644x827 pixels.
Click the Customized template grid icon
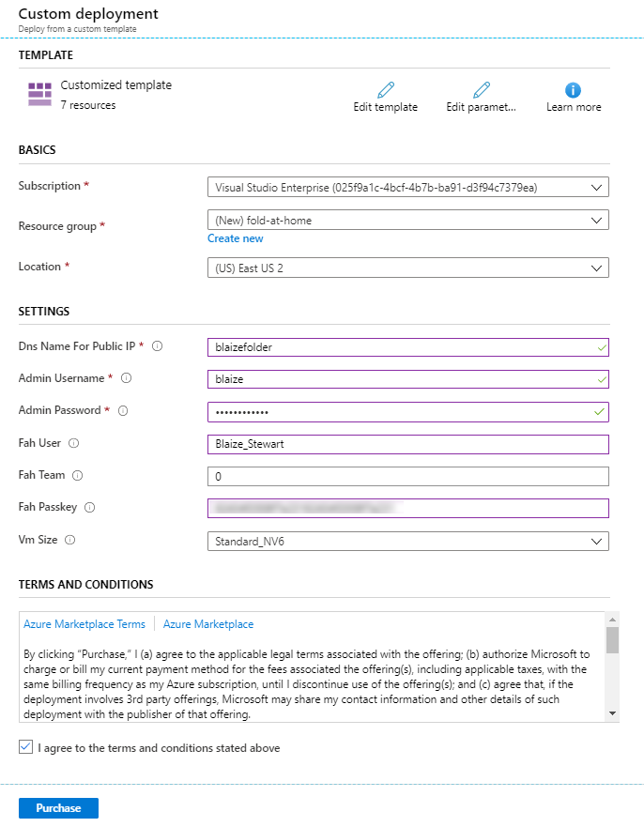39,95
